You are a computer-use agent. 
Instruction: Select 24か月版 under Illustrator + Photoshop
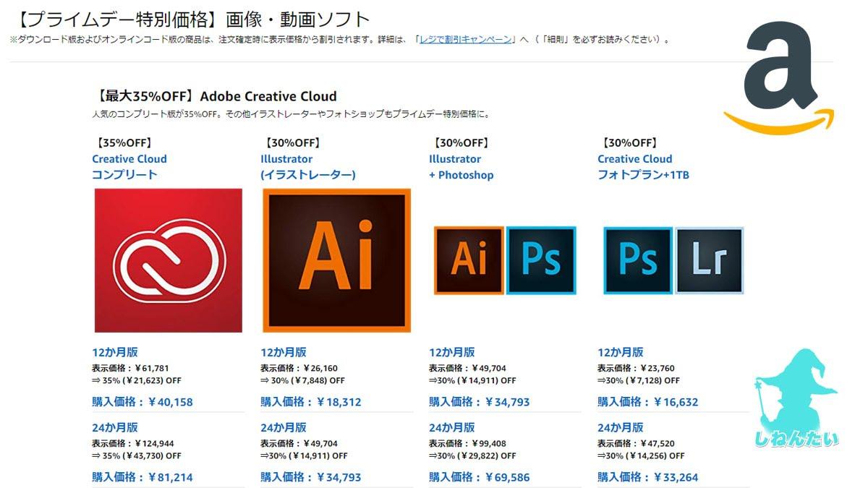tap(451, 427)
